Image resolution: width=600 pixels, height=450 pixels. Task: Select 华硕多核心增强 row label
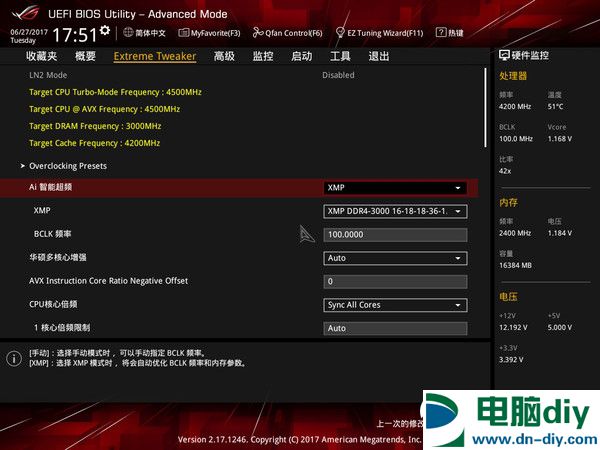(x=58, y=257)
